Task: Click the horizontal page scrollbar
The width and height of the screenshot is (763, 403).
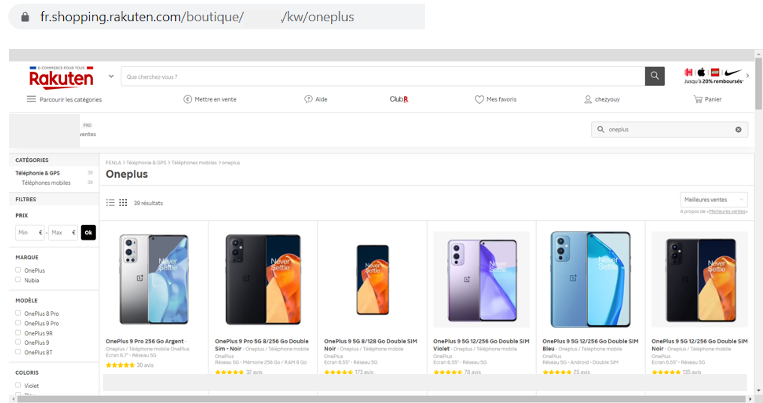Action: (382, 399)
